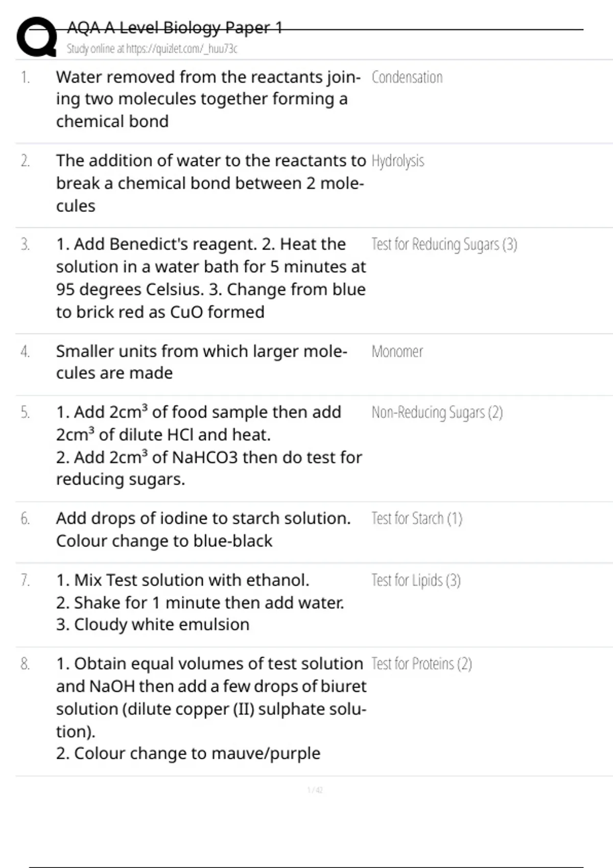Click the iodine to starch solution text

point(203,529)
